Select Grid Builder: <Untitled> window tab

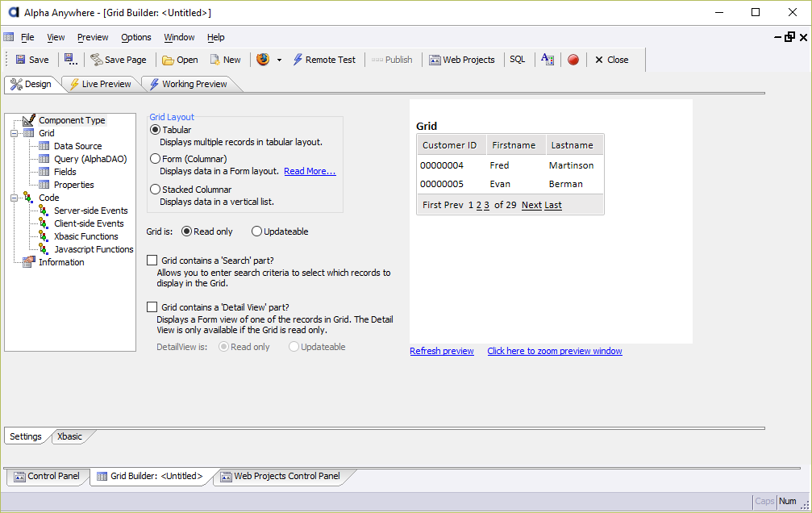point(150,476)
